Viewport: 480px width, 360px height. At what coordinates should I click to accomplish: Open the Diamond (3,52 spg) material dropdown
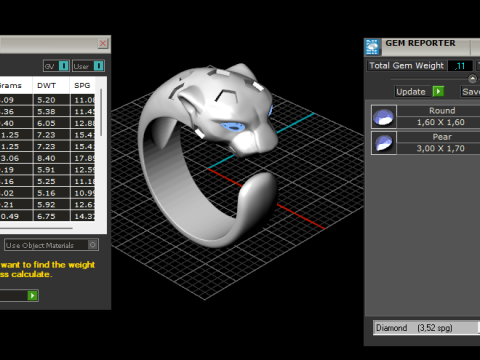(427, 328)
